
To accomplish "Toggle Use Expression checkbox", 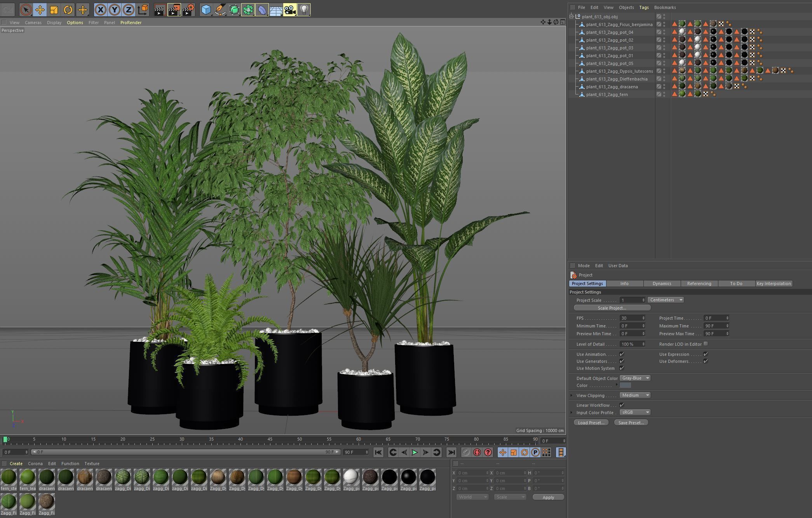I will (706, 354).
